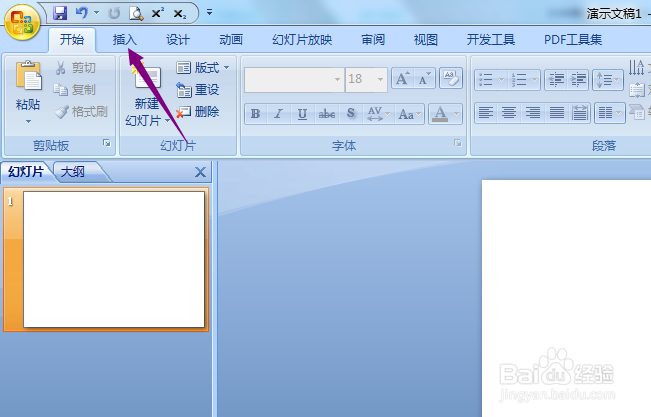Apply distributed text alignment
Screen dimensions: 651x417
(580, 113)
